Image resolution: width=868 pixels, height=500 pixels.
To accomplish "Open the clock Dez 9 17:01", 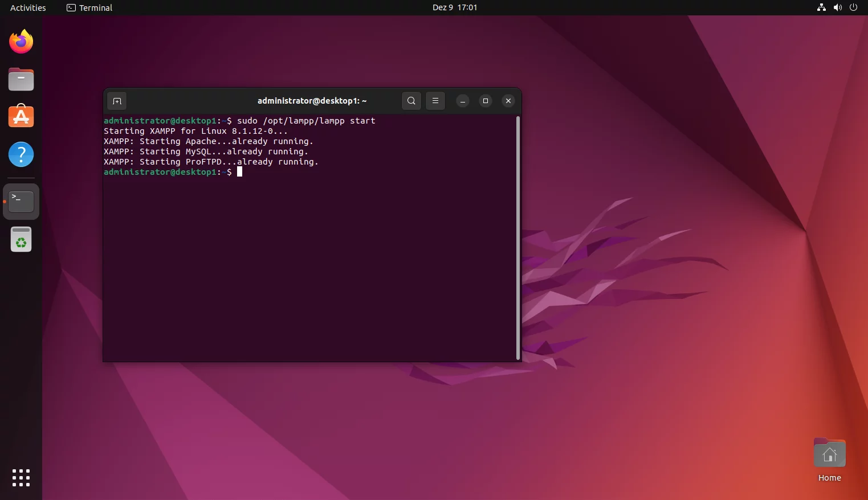I will click(455, 7).
